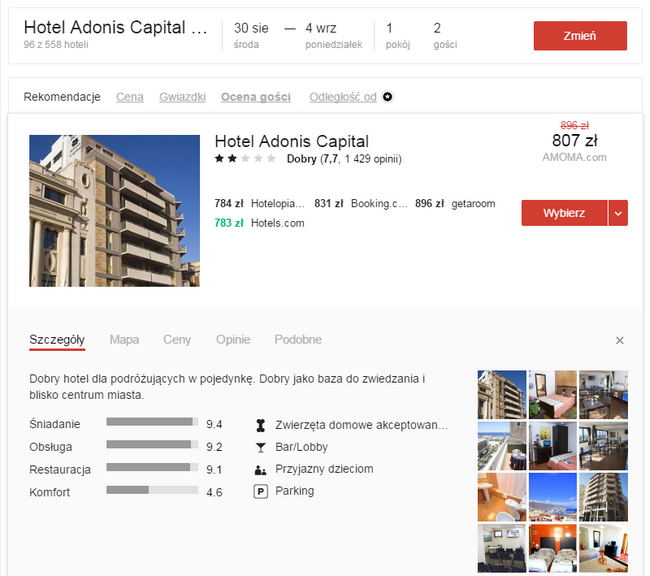Click the Komfort rating bar
Image resolution: width=650 pixels, height=576 pixels.
click(x=152, y=491)
